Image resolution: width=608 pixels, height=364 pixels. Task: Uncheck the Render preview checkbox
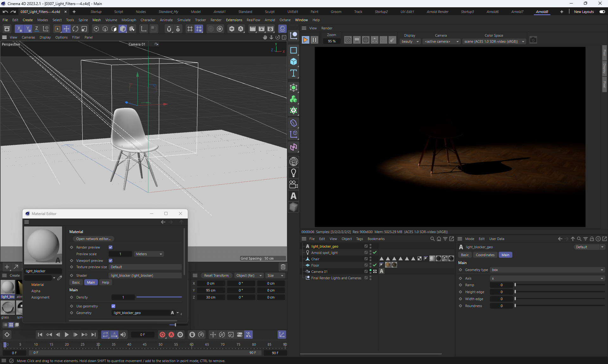tap(111, 247)
